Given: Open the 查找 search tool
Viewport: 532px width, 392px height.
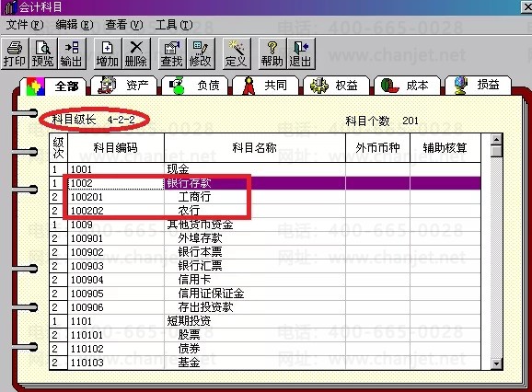Looking at the screenshot, I should click(172, 53).
